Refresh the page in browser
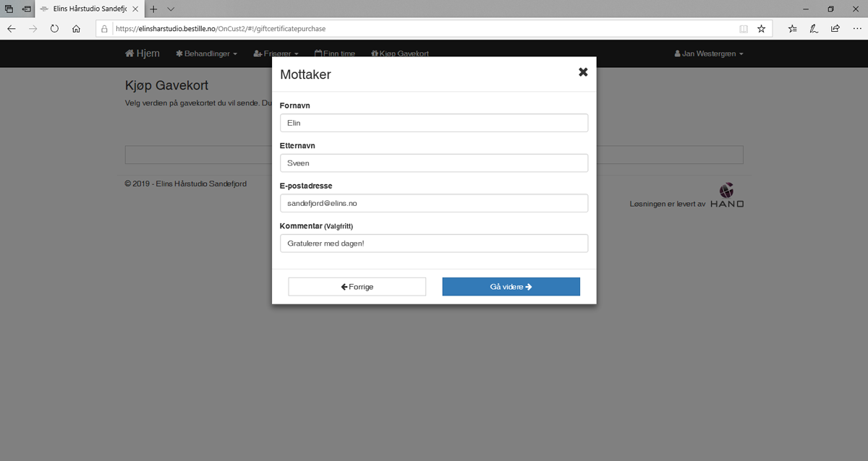 point(54,29)
